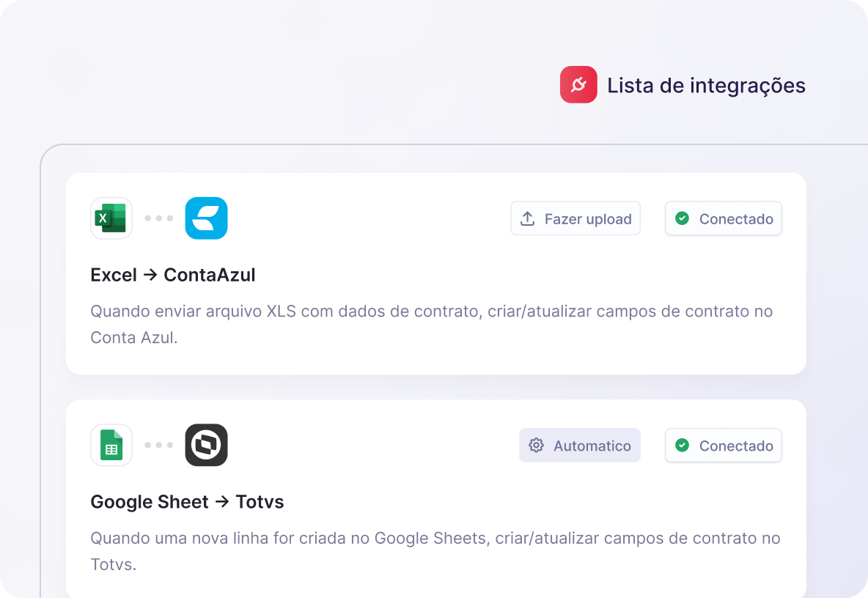The image size is (868, 598).
Task: Open the Excel → ContaAzul integration title
Action: click(x=173, y=275)
